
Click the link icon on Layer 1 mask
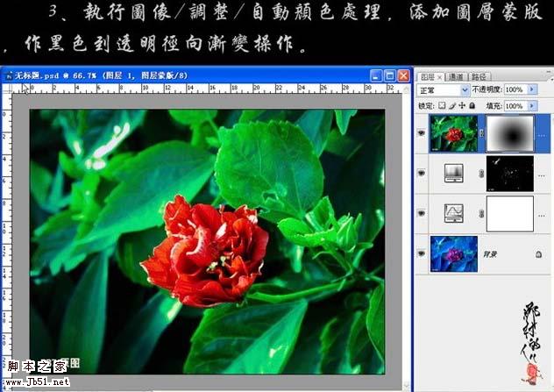(481, 133)
